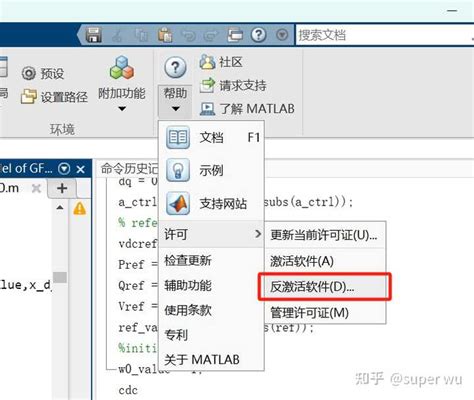
Task: Open help via question mark toolbar icon
Action: pyautogui.click(x=259, y=34)
